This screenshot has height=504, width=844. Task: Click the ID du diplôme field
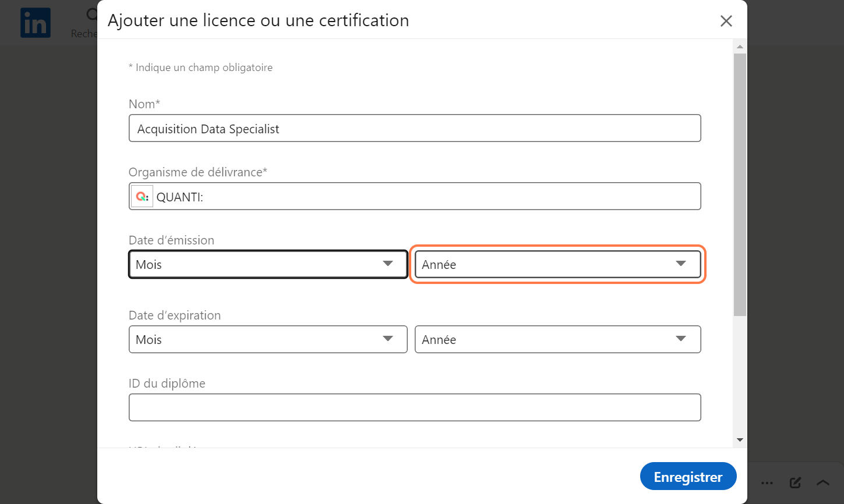(x=415, y=407)
